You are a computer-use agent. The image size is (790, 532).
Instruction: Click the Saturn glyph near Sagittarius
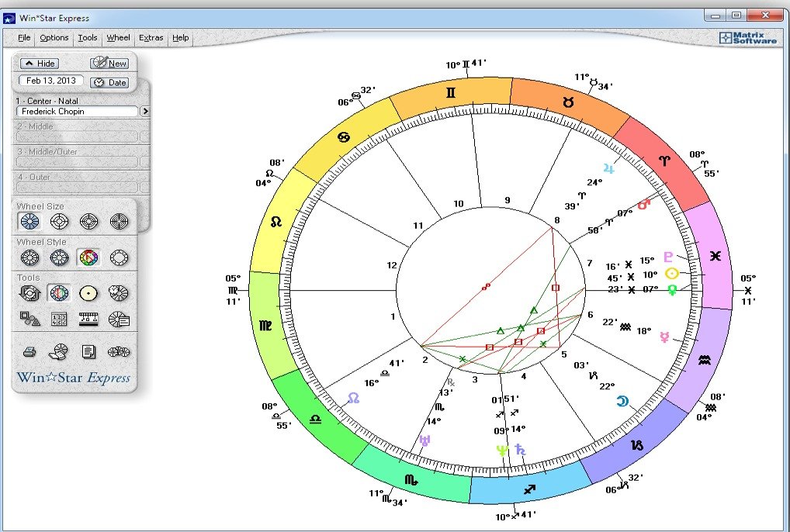(x=521, y=449)
